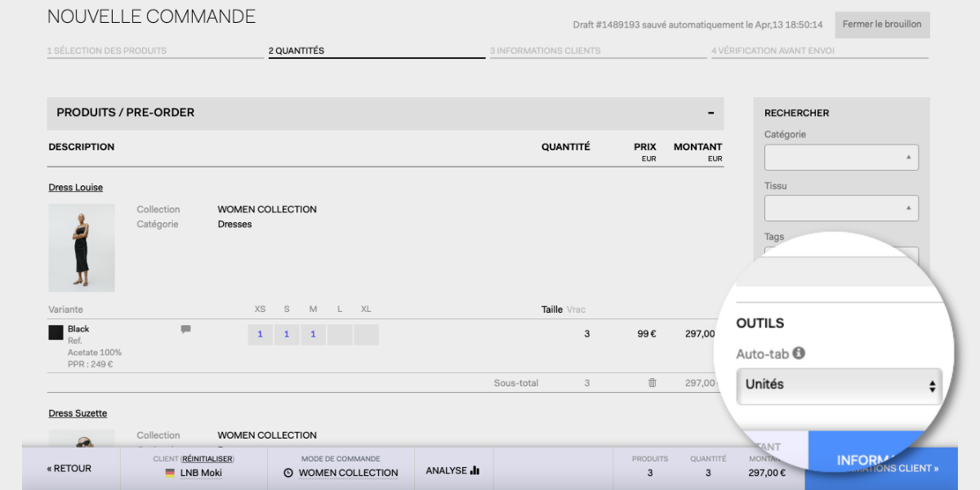Viewport: 980px width, 490px height.
Task: Click the Black color swatch
Action: point(56,332)
